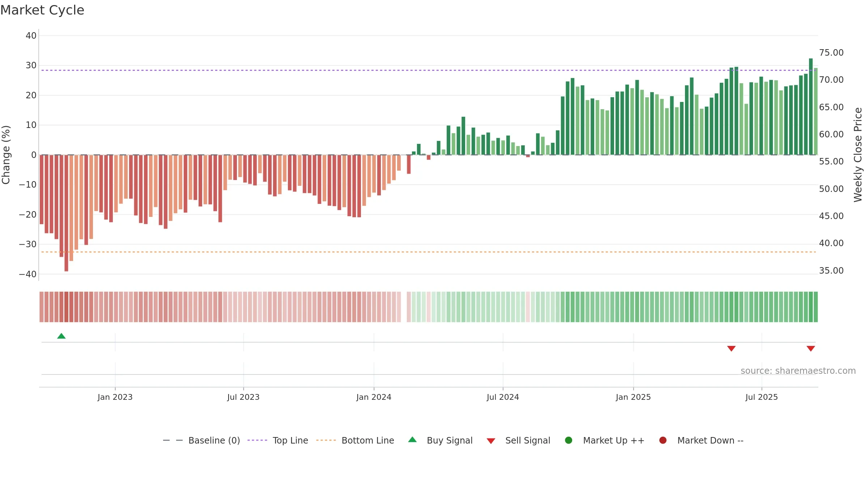The width and height of the screenshot is (868, 488).
Task: Toggle the Sell Signal legend entry
Action: point(518,440)
